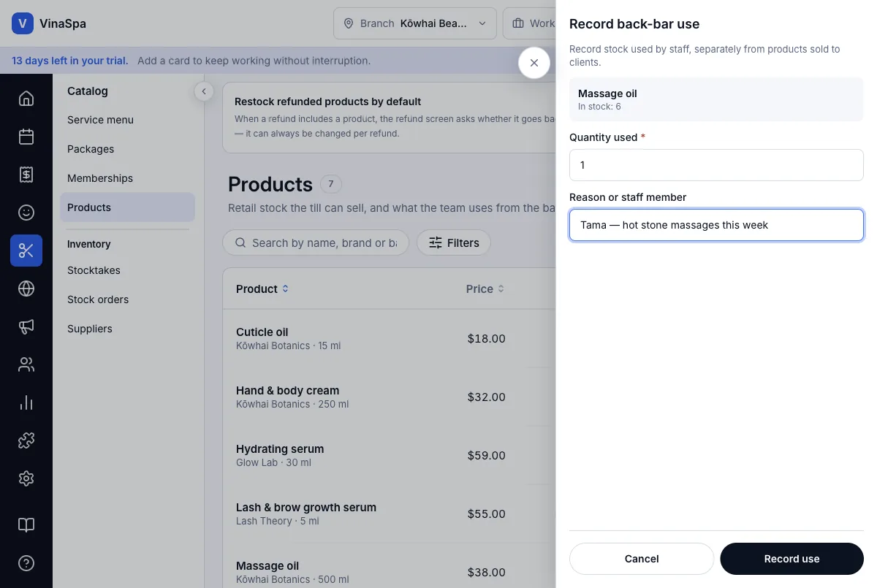Open the Clients smiley face icon
The image size is (877, 588).
pyautogui.click(x=26, y=213)
